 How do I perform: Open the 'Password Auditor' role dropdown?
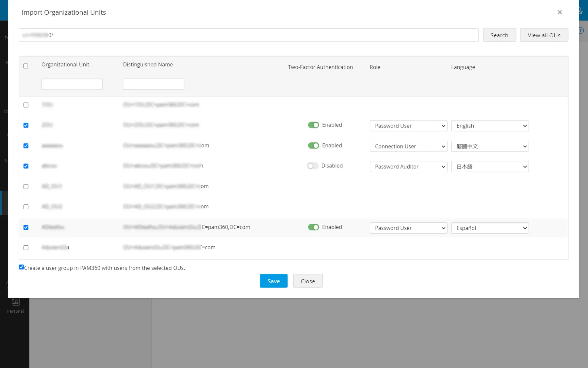point(408,166)
